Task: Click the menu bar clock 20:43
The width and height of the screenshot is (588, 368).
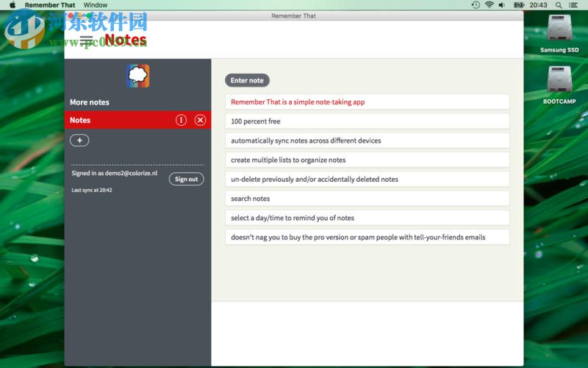Action: point(538,5)
